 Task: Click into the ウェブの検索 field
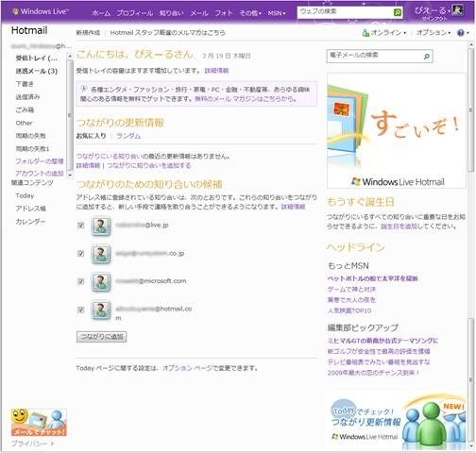[345, 12]
